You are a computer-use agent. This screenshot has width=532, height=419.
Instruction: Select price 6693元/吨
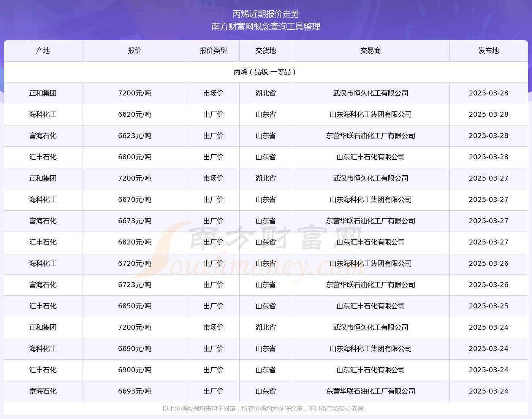pos(135,391)
